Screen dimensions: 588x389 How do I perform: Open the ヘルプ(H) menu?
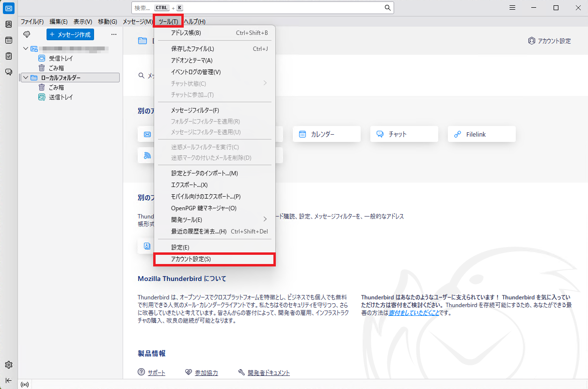tap(195, 21)
